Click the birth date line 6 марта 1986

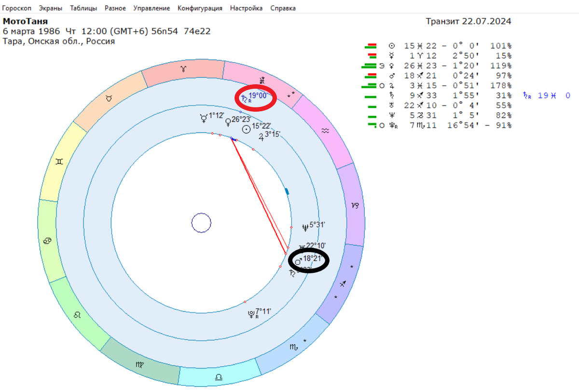coord(107,31)
